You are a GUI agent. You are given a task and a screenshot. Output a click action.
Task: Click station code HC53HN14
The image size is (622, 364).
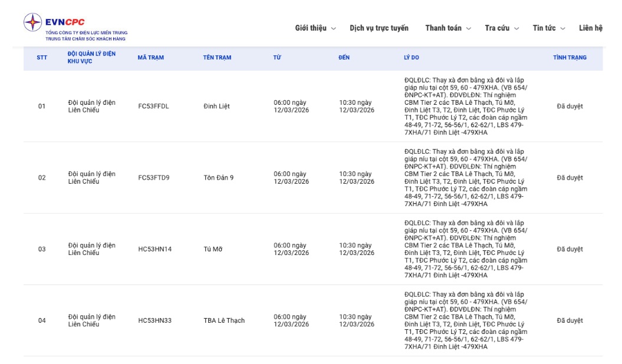[x=154, y=249]
